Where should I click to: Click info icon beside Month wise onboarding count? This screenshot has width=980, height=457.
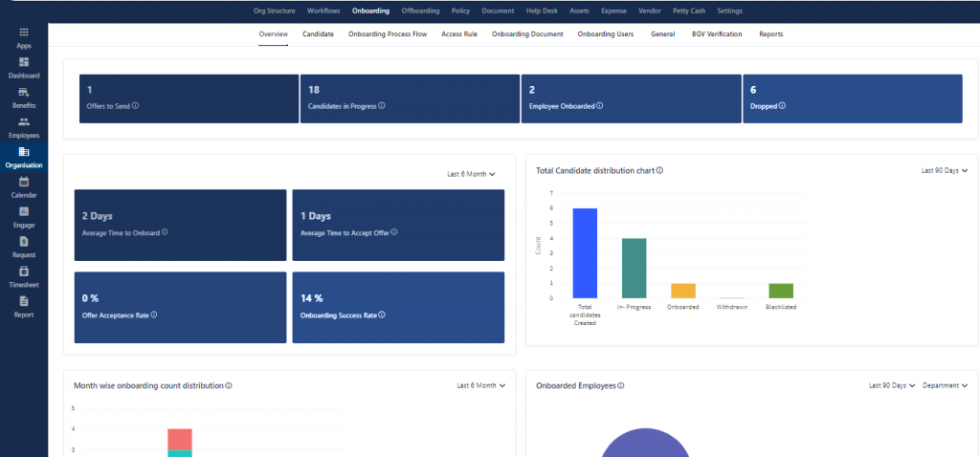(x=229, y=386)
